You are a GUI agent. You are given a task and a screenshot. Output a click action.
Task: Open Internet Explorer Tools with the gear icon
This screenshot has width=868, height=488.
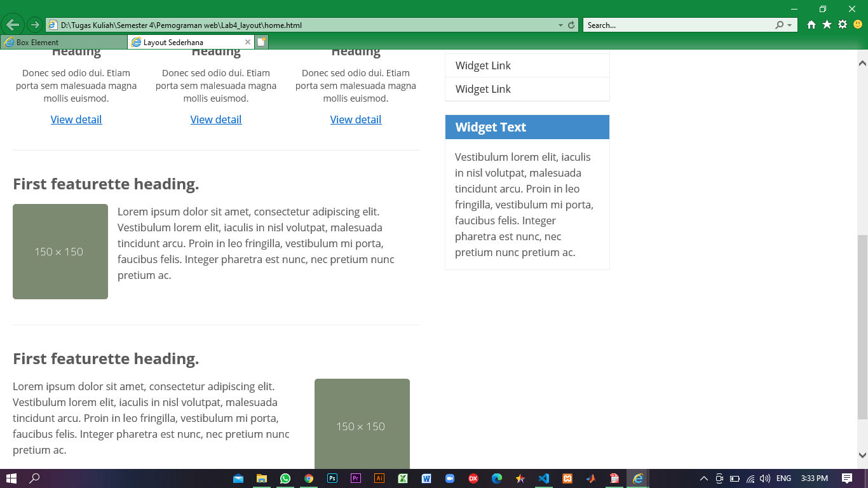tap(843, 24)
